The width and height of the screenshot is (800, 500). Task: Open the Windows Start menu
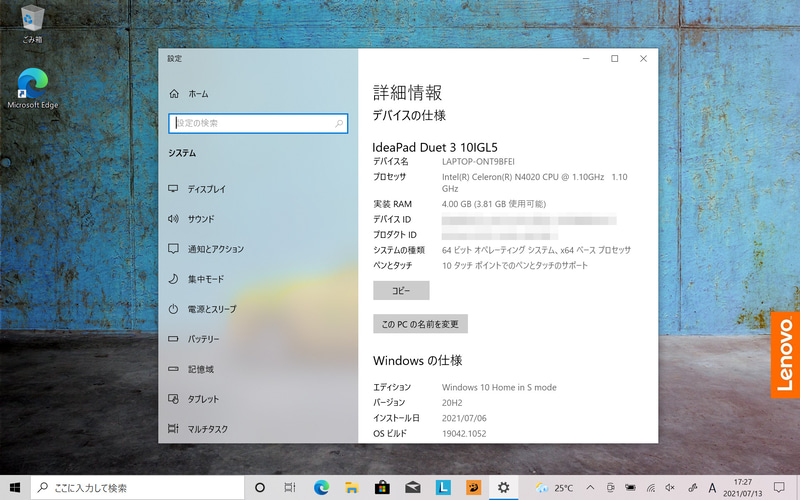click(x=15, y=488)
